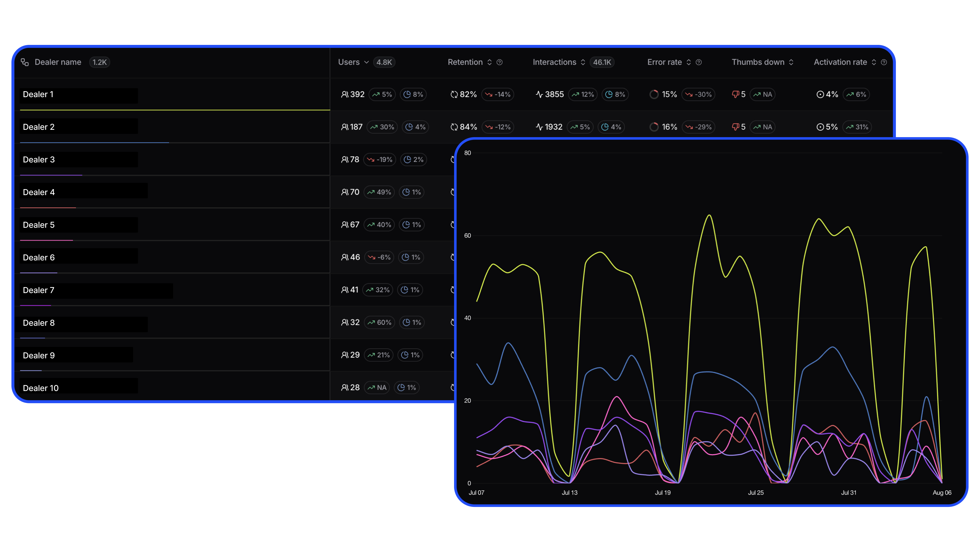Click Dealer 2 retention cycle icon

pyautogui.click(x=454, y=127)
